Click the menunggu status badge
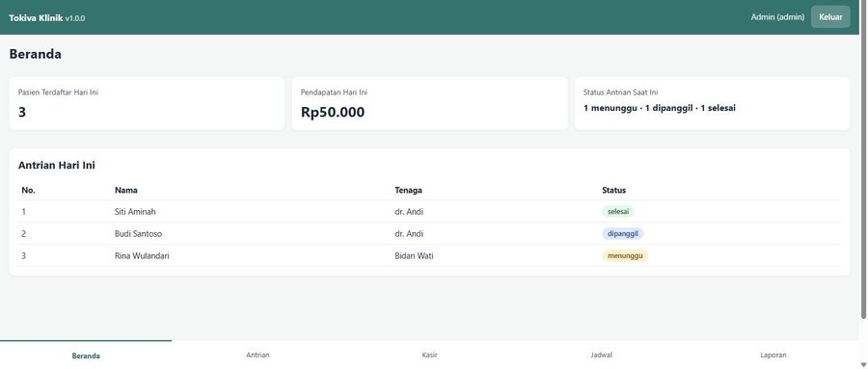 (x=625, y=255)
